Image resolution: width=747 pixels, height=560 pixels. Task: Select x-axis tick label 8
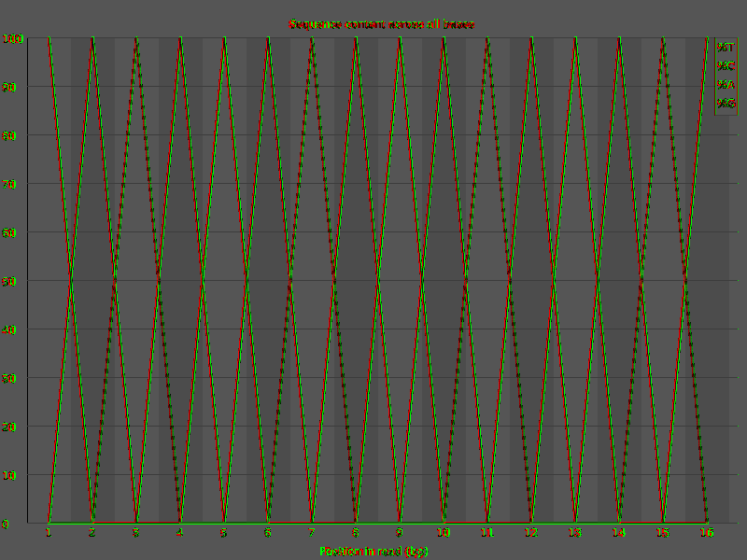[356, 533]
